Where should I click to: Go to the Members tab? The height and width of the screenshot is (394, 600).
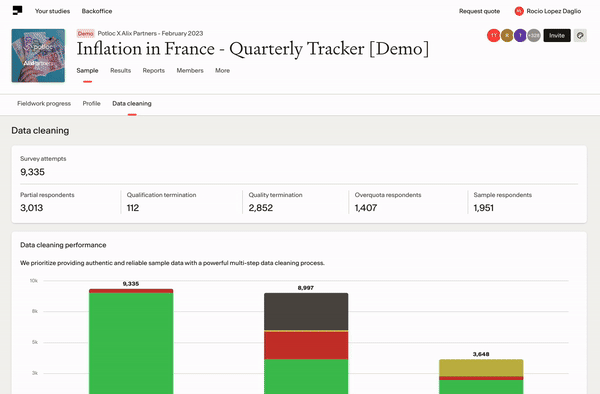tap(190, 70)
